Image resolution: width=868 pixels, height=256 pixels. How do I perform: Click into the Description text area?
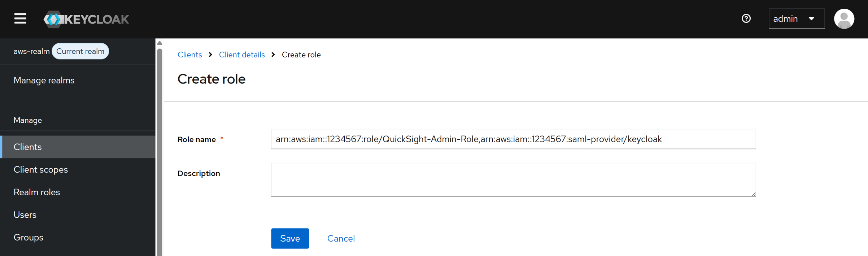tap(513, 179)
